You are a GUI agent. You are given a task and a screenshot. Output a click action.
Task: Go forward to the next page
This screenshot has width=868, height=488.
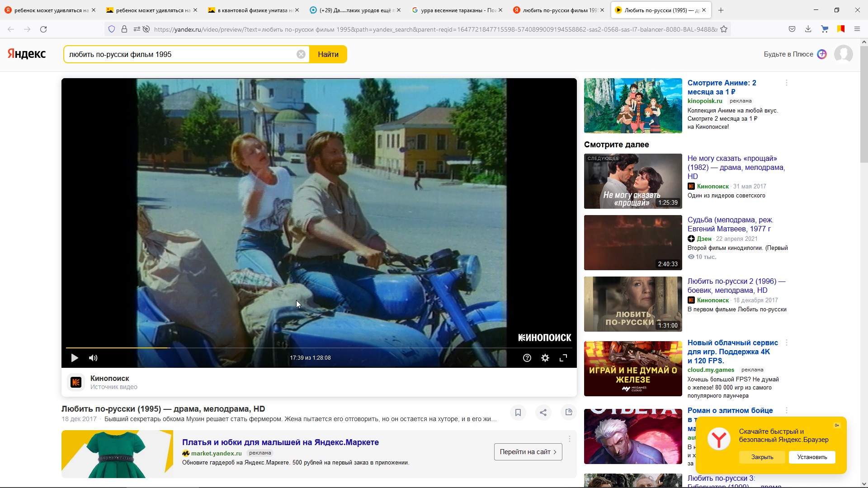27,29
